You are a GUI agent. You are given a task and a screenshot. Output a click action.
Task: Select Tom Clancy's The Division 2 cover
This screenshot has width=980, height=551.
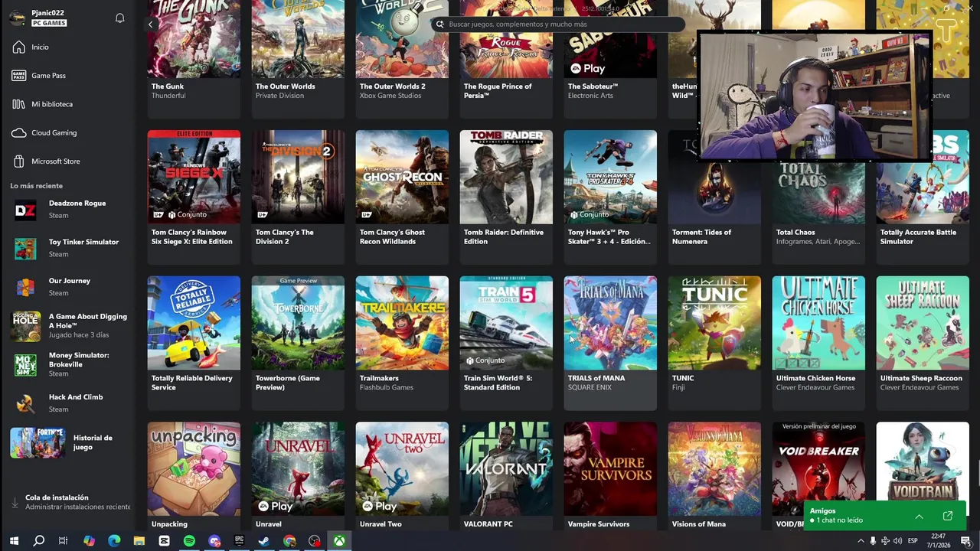point(298,177)
